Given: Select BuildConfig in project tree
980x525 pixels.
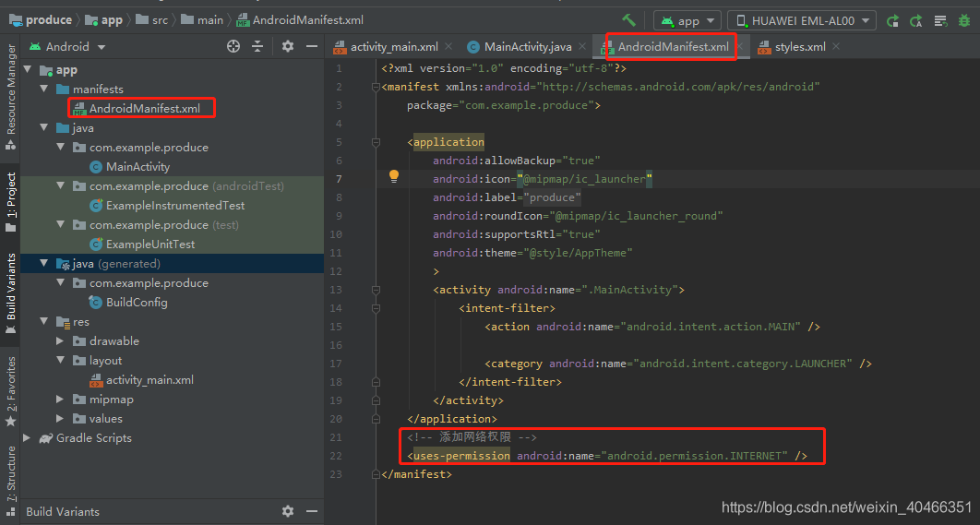Looking at the screenshot, I should pyautogui.click(x=137, y=302).
